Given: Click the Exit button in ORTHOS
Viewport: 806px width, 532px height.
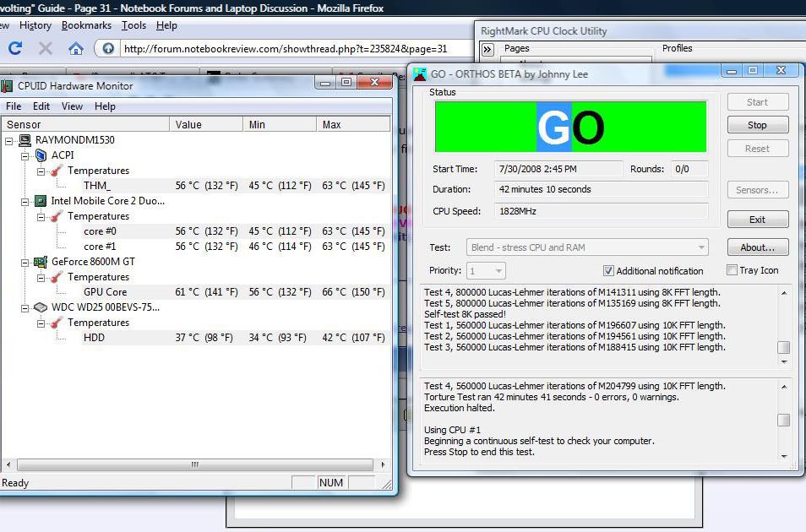Looking at the screenshot, I should point(758,220).
